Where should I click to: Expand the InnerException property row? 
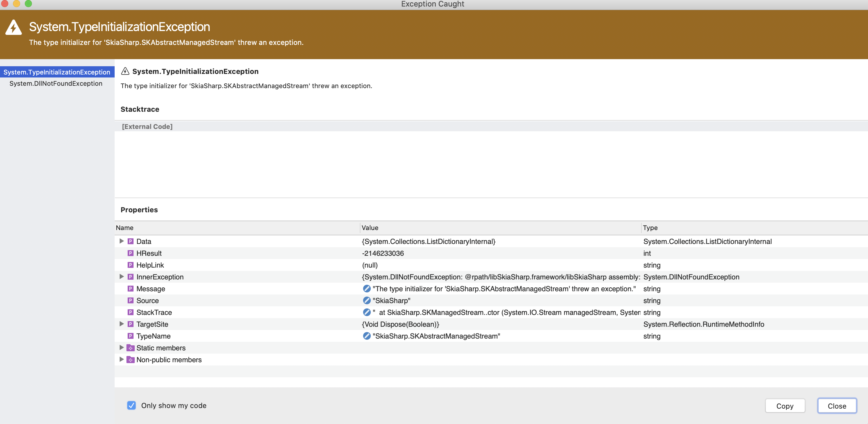(x=121, y=276)
